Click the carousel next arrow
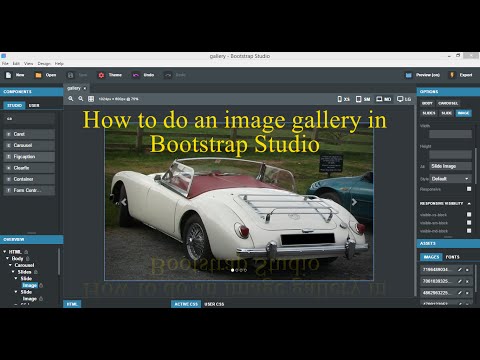 pos(354,202)
